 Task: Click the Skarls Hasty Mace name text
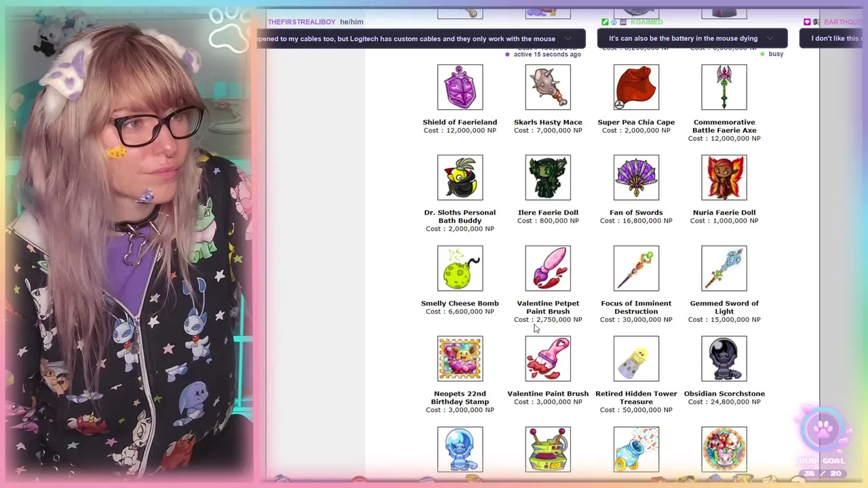pyautogui.click(x=548, y=122)
